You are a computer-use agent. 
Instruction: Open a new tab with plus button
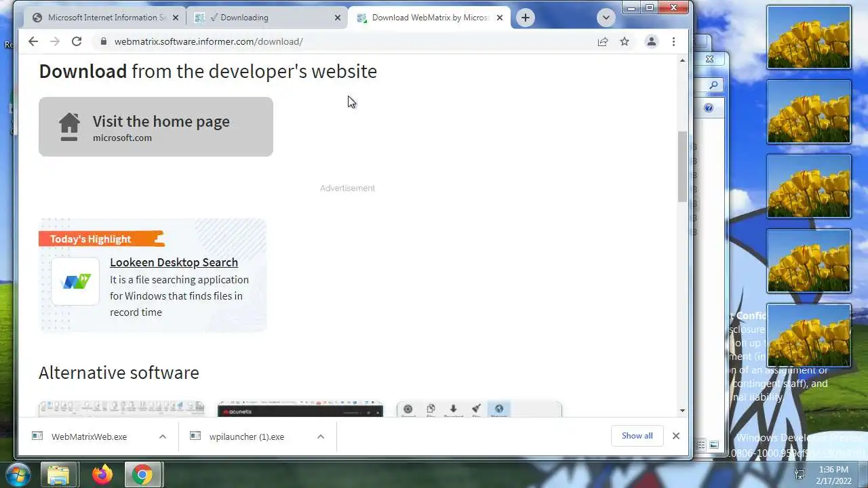click(x=526, y=18)
